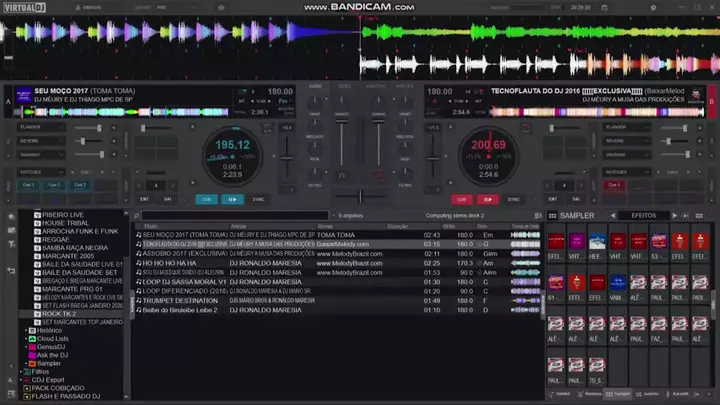Trigger the first sampler pad in the grid
Screen dimensions: 720x405
[x=555, y=242]
